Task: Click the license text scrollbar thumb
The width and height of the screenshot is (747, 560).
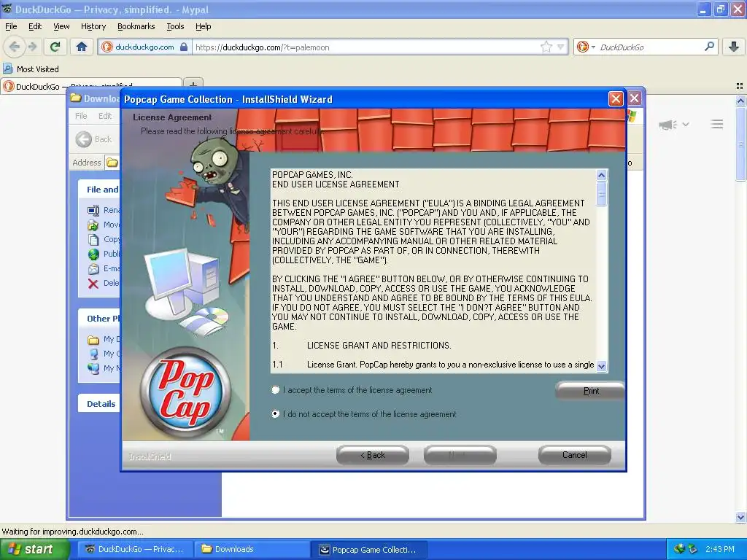Action: coord(601,193)
